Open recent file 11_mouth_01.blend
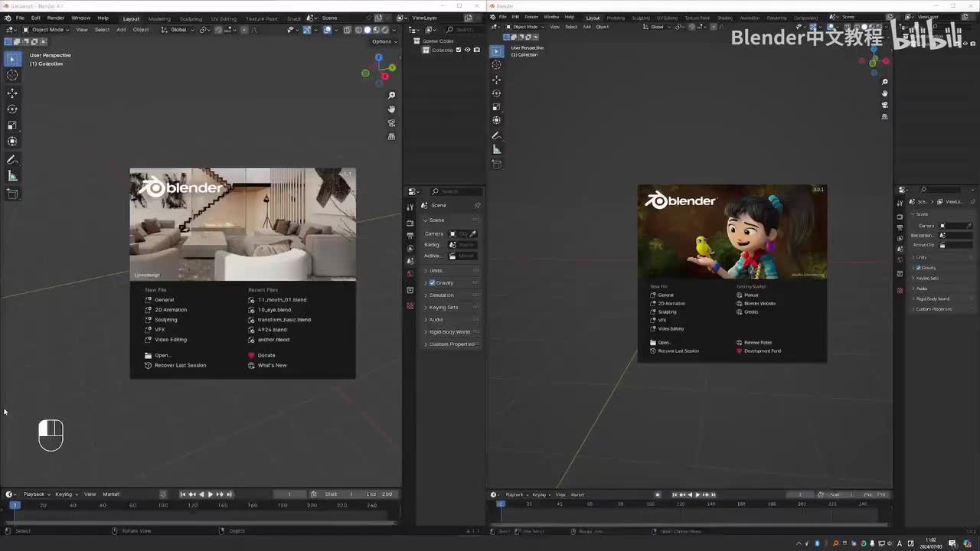Viewport: 980px width, 551px height. 282,300
